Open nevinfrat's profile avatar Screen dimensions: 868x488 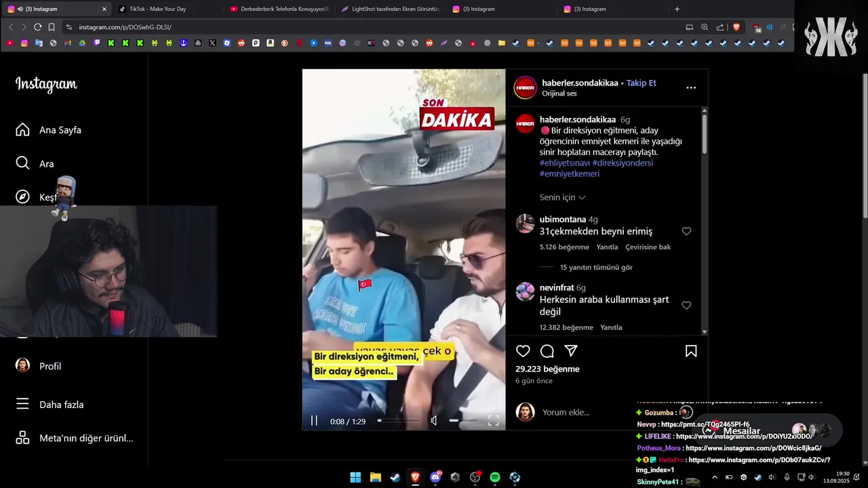(x=526, y=291)
